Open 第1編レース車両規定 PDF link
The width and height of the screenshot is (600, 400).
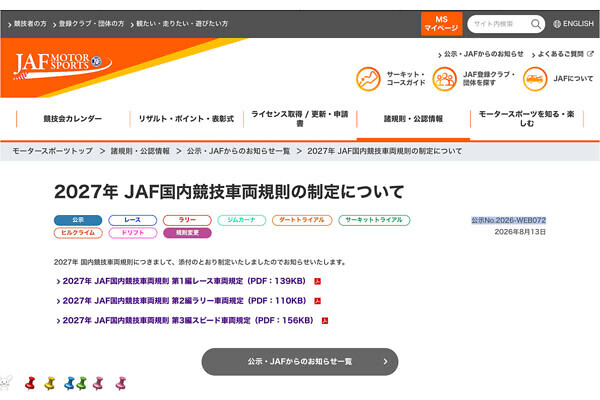184,281
